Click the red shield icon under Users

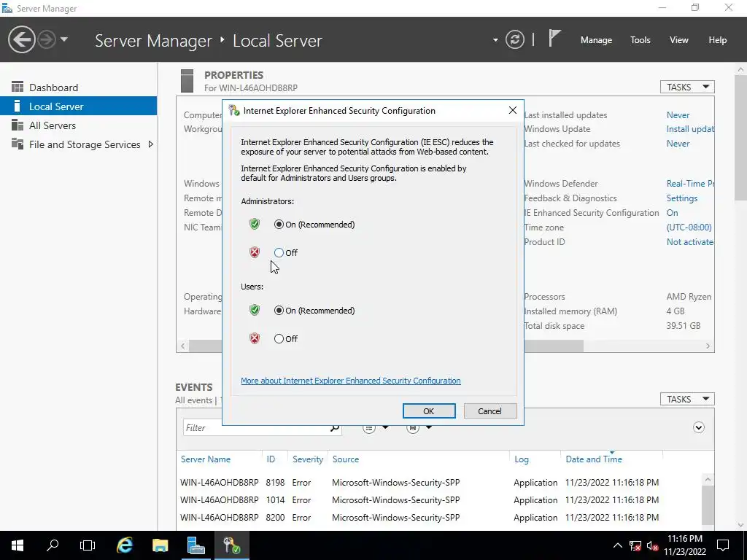[x=255, y=338]
